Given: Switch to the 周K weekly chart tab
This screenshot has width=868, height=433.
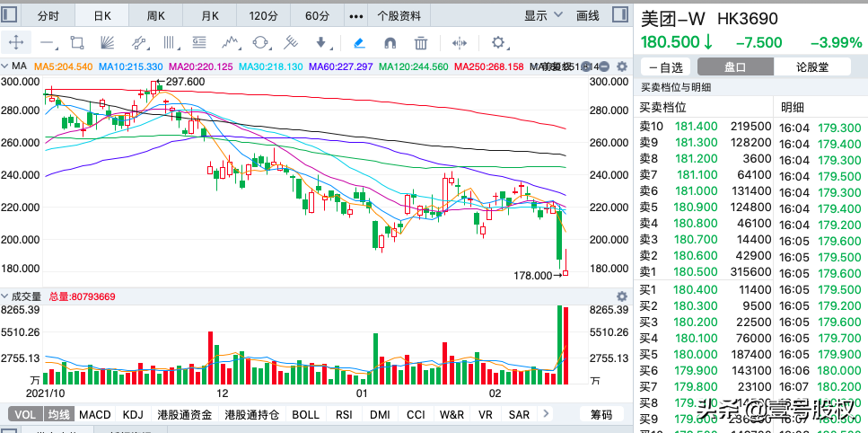Looking at the screenshot, I should click(155, 16).
